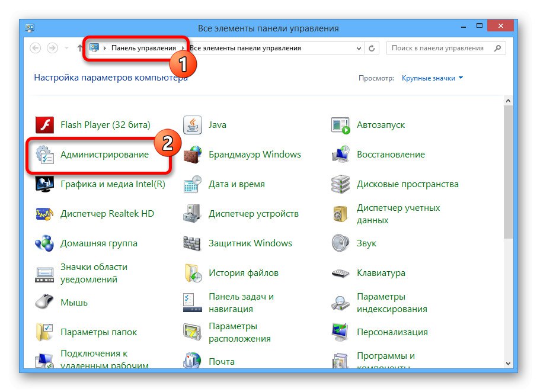This screenshot has height=392, width=537.
Task: Open the Значки области уведомлений icon
Action: tap(44, 275)
